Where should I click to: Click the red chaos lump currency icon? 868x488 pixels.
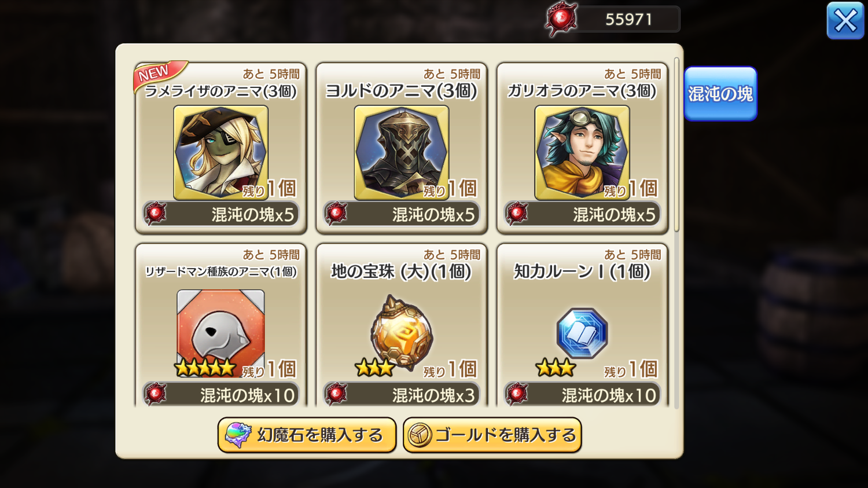pyautogui.click(x=561, y=19)
